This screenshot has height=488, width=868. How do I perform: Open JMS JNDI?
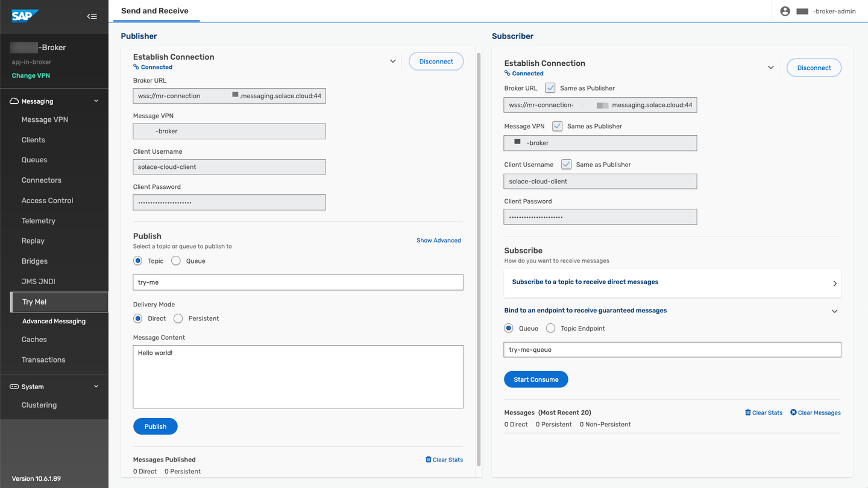39,281
